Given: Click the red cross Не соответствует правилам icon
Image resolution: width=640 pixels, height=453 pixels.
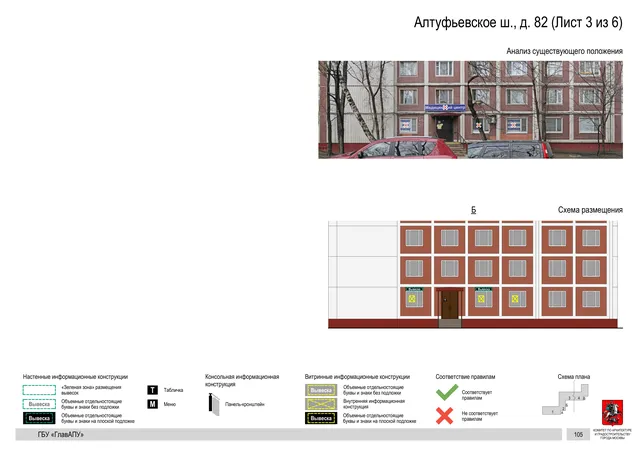Looking at the screenshot, I should pos(444,416).
